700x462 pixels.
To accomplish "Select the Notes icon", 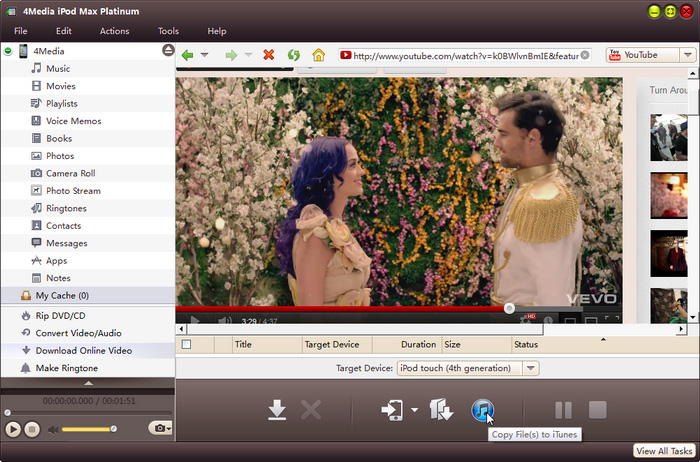I will click(x=36, y=278).
